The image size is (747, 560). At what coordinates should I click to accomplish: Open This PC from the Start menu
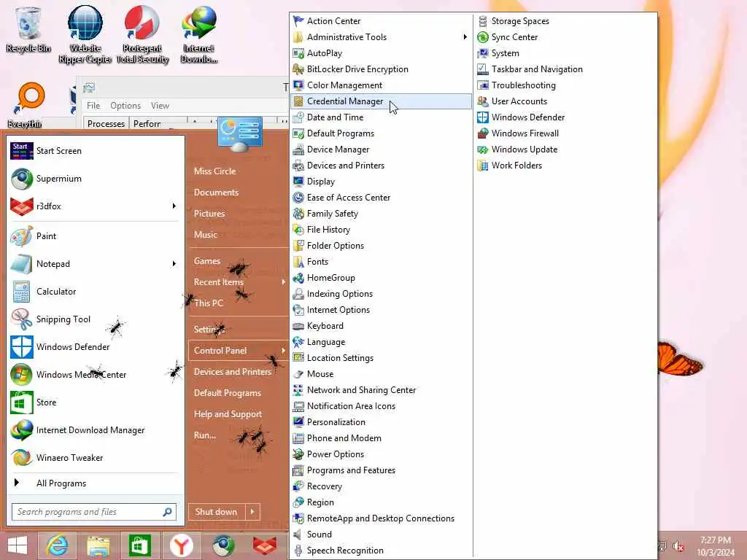coord(209,303)
